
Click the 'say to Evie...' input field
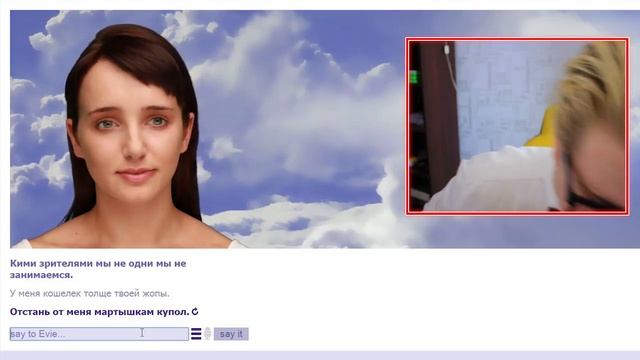point(99,334)
